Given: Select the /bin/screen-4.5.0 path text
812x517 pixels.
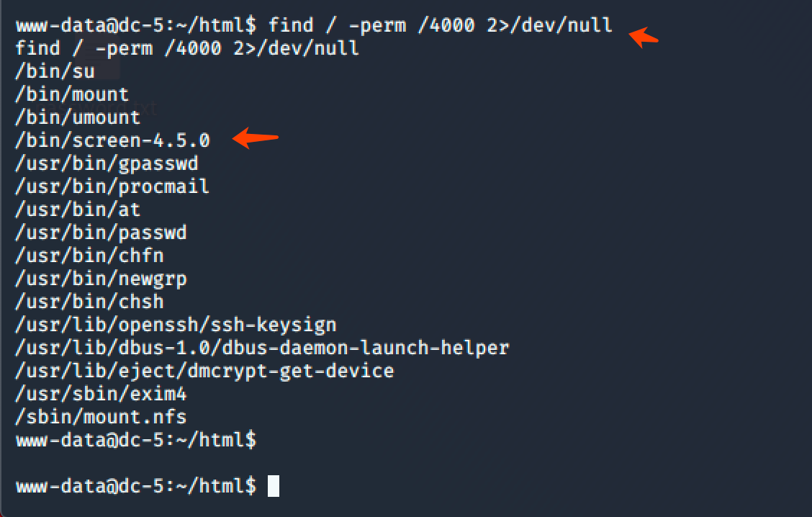Looking at the screenshot, I should click(112, 140).
